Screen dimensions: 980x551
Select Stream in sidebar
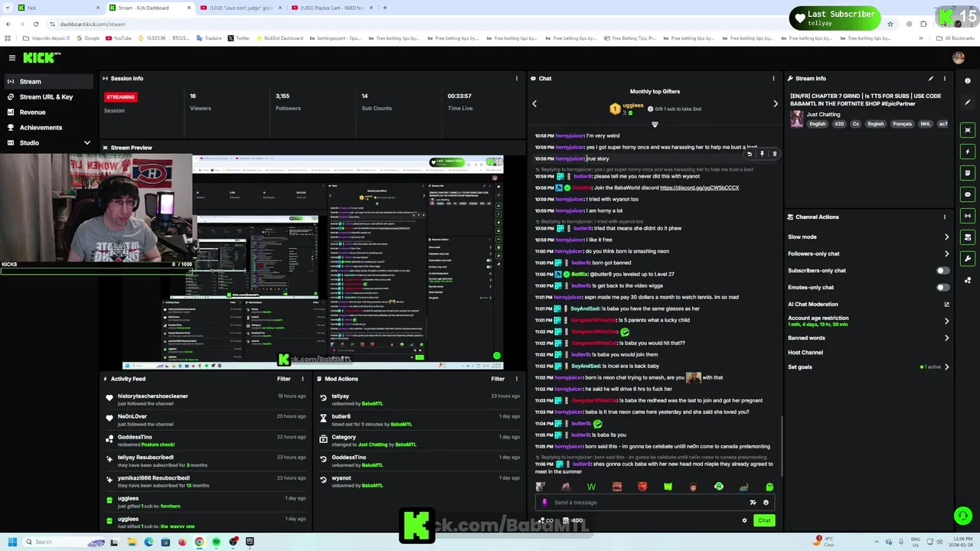47,81
